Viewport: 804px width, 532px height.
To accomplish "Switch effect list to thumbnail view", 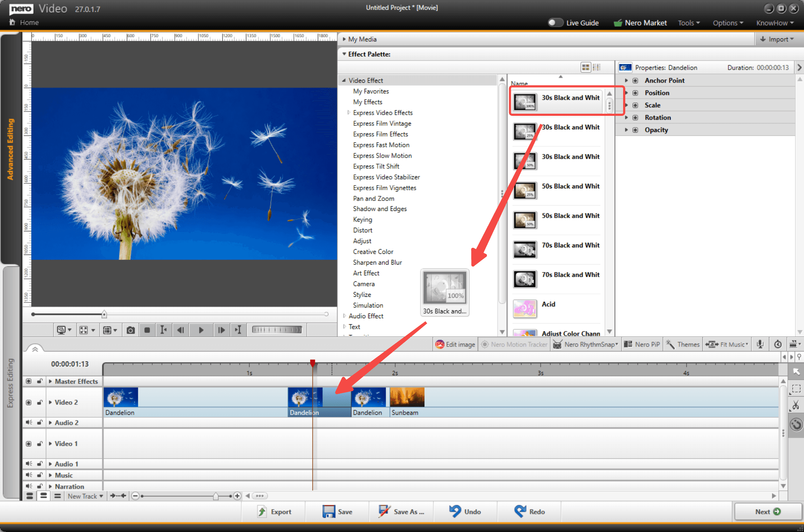I will coord(586,67).
